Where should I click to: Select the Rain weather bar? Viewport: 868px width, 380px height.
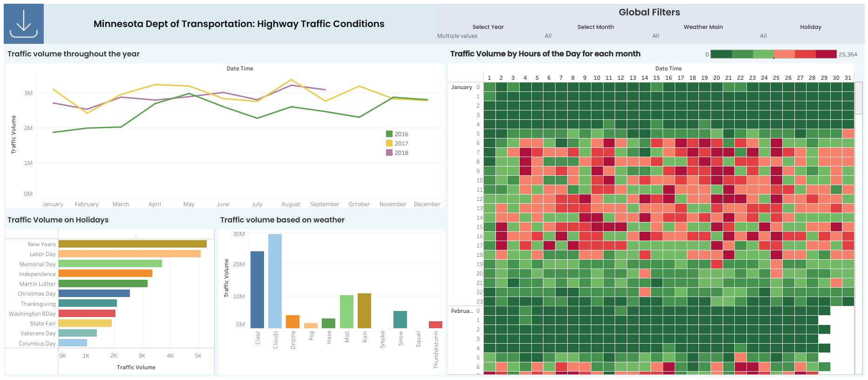pyautogui.click(x=364, y=311)
